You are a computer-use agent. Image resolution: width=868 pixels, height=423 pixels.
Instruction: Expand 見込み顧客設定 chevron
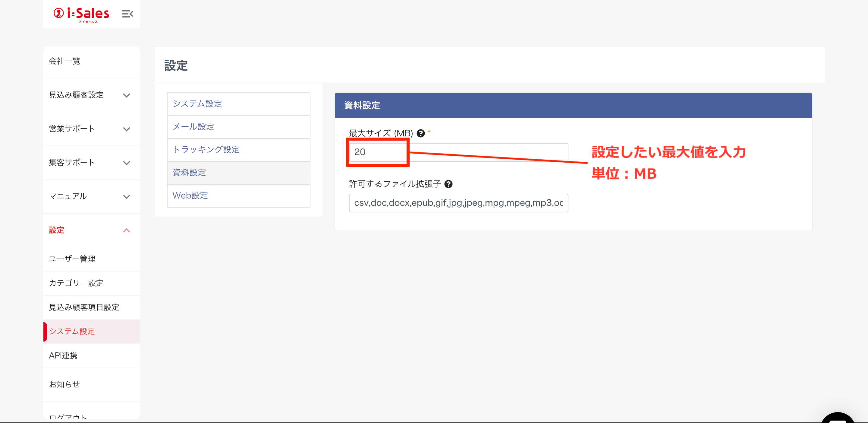tap(126, 95)
